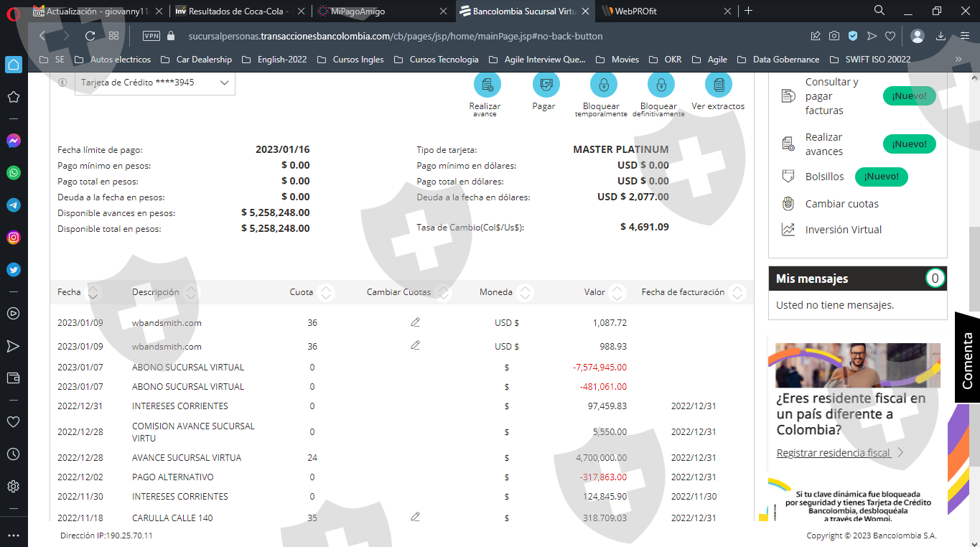Click edit pencil for 1,087.72 wbandsmith.com row
The image size is (980, 547).
point(415,322)
